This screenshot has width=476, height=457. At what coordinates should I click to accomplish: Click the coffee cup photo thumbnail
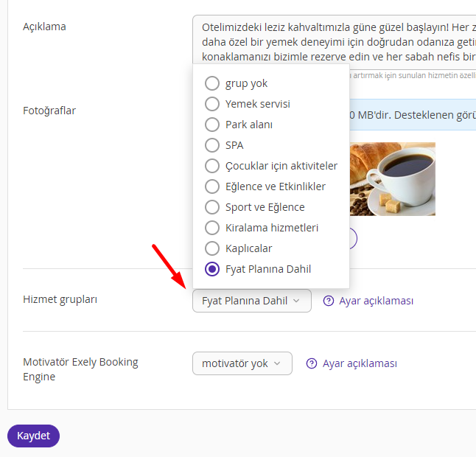393,179
